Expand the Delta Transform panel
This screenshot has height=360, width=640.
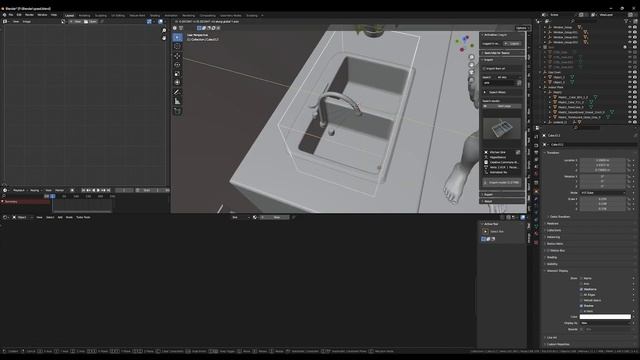coord(560,217)
